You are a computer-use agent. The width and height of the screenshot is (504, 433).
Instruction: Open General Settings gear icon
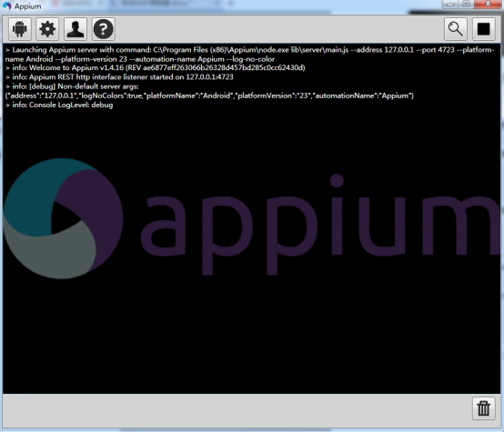[x=47, y=29]
